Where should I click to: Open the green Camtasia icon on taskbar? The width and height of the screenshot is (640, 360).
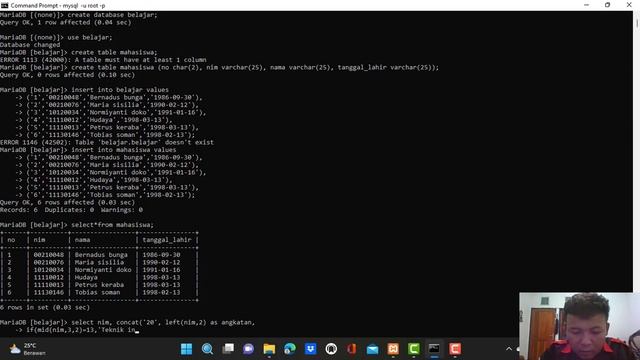pos(413,349)
